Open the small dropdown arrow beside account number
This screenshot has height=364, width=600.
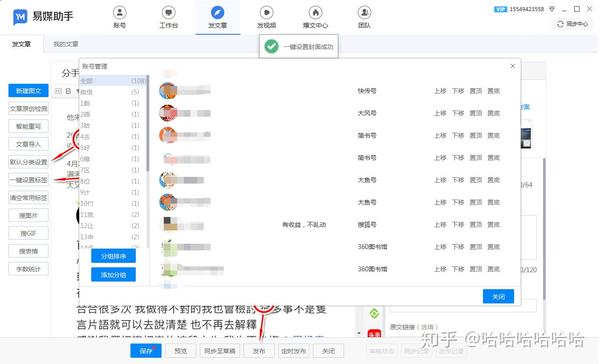(x=551, y=9)
